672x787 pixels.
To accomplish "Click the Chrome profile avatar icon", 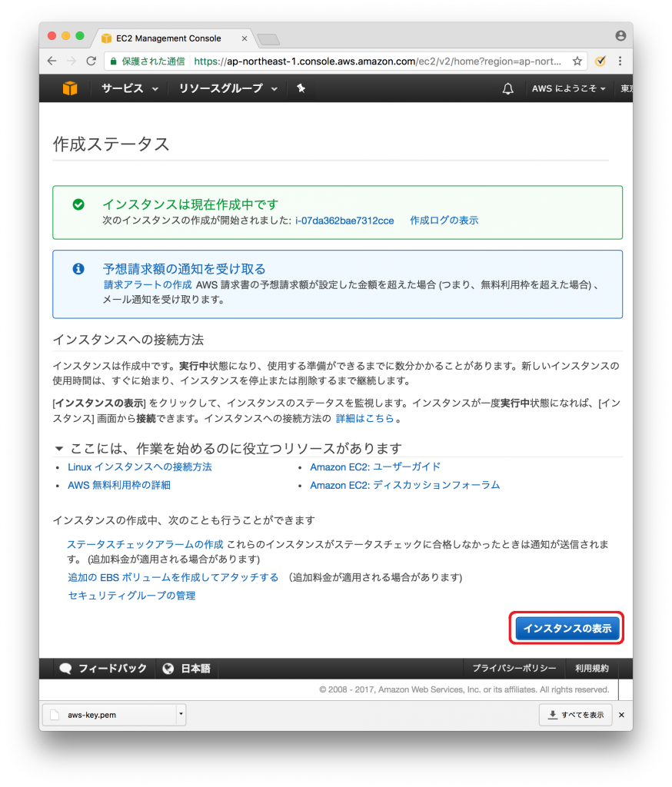I will tap(620, 35).
